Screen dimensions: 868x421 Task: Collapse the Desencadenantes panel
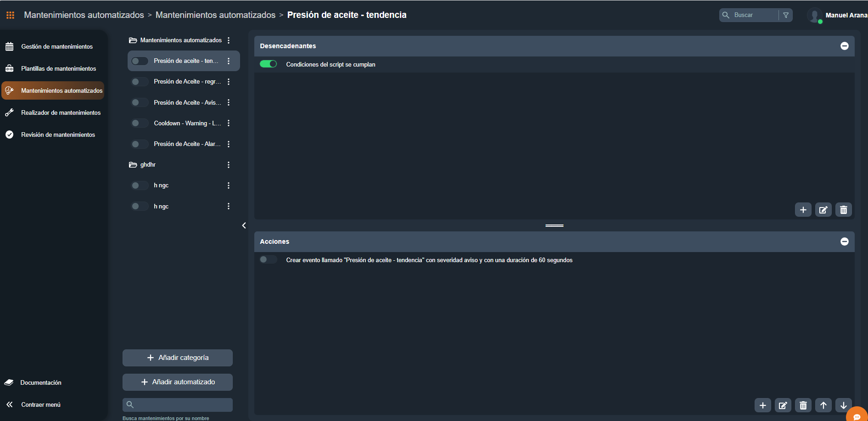844,46
